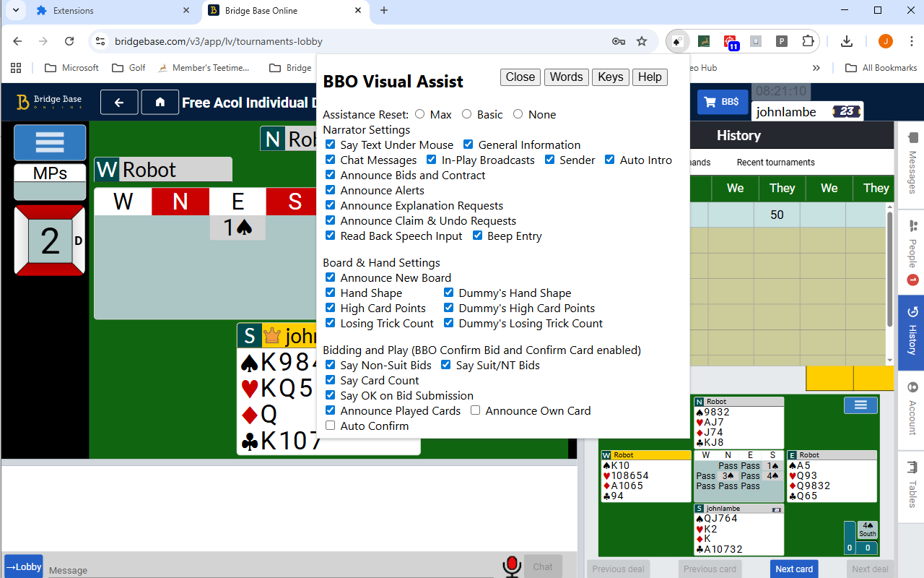Click the Words button
The width and height of the screenshot is (924, 578).
[566, 77]
